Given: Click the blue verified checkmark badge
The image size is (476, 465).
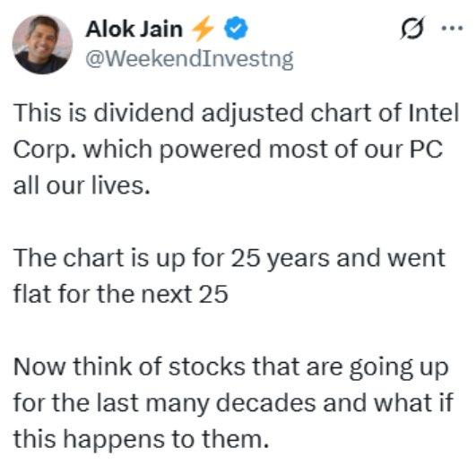Looking at the screenshot, I should (236, 28).
